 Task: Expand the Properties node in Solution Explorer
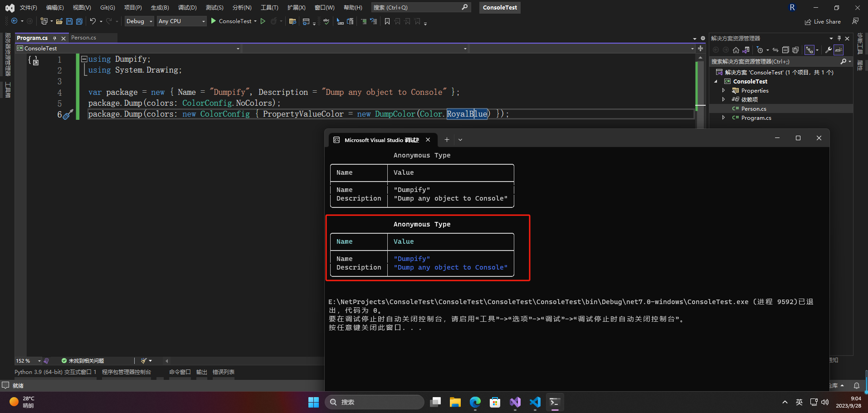[x=724, y=90]
